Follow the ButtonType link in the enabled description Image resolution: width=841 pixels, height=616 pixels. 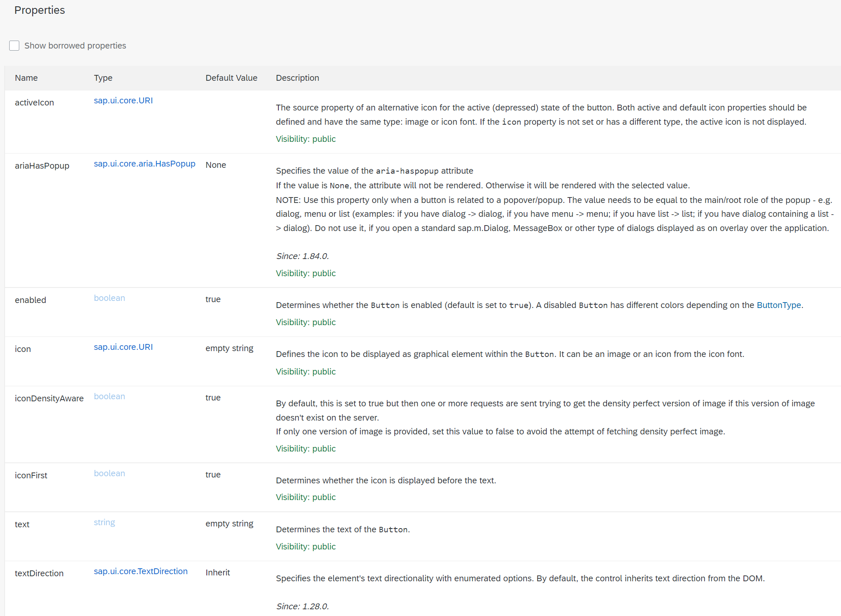click(779, 305)
